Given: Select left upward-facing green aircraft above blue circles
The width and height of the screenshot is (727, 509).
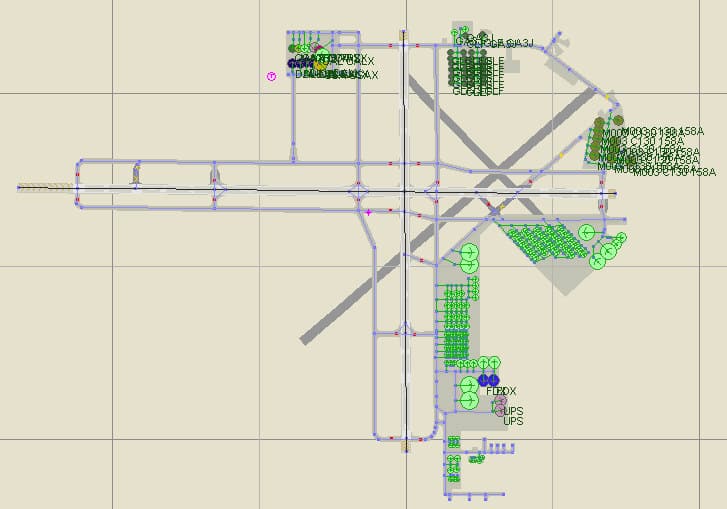Looking at the screenshot, I should point(484,363).
